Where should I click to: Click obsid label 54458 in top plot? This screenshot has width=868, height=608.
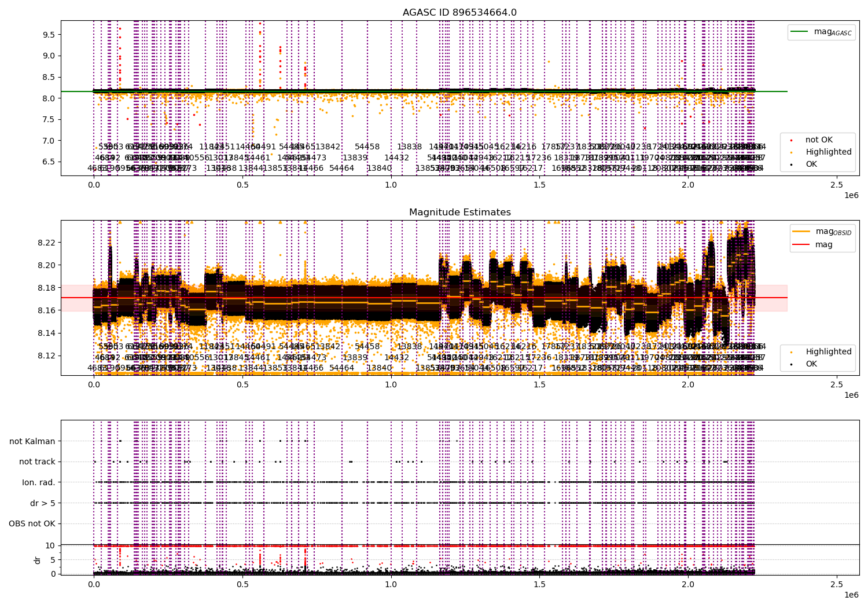(x=367, y=147)
